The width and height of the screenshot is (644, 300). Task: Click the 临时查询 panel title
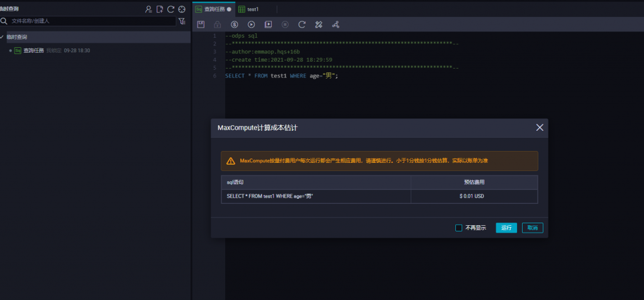click(x=9, y=9)
